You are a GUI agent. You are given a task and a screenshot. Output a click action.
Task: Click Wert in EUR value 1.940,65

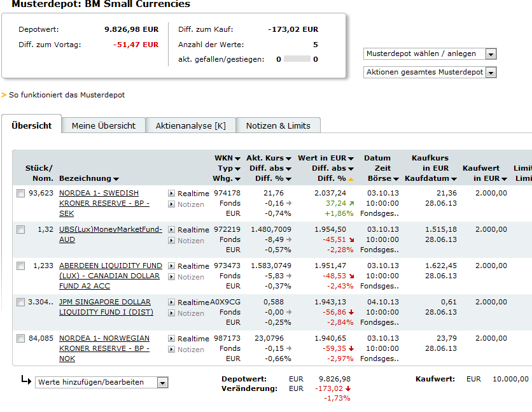(x=330, y=338)
